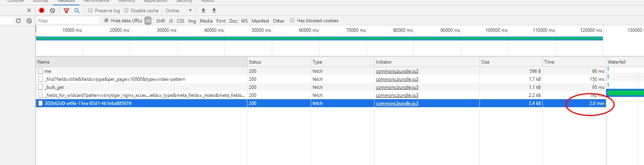Filter requests by JS
This screenshot has height=165, width=644.
[x=171, y=21]
